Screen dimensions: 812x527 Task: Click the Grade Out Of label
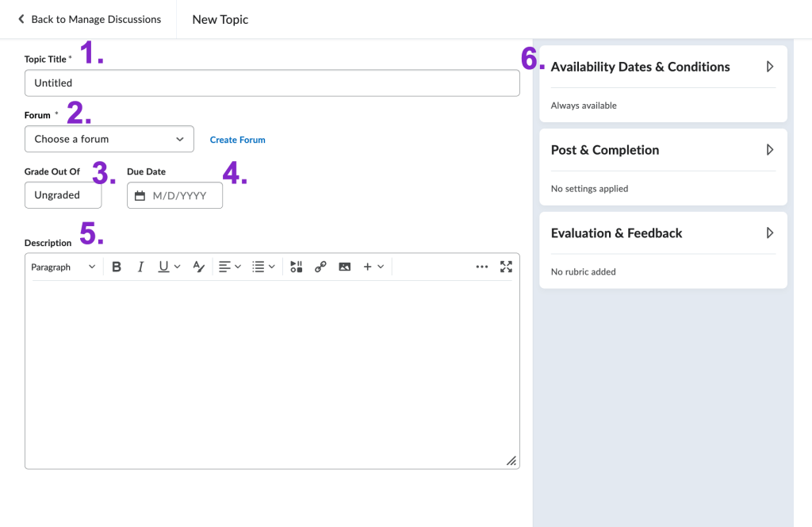click(x=52, y=171)
